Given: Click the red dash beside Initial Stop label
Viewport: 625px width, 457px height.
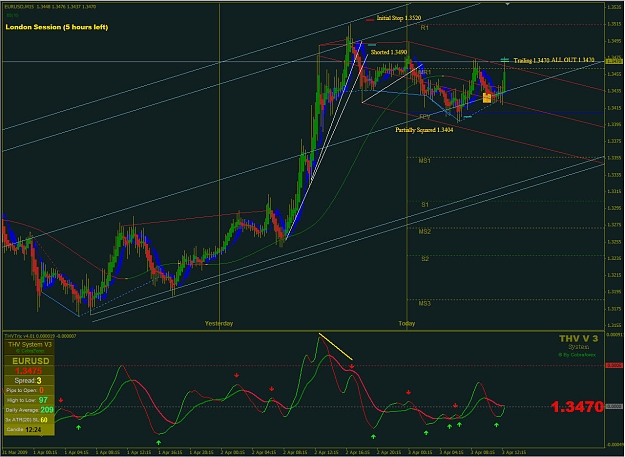Looking at the screenshot, I should click(x=369, y=19).
